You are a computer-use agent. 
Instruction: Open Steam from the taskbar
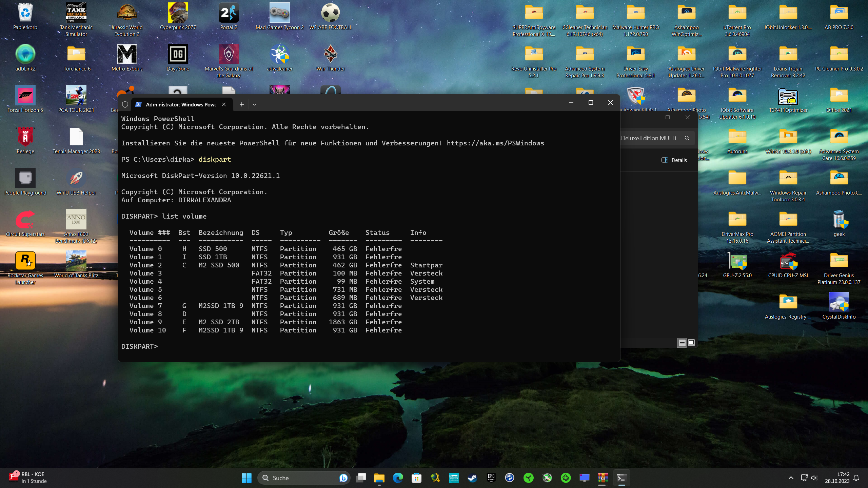pos(472,478)
